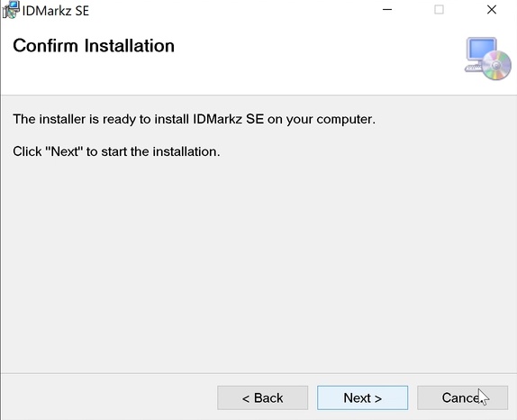Click the 'Confirm Installation' heading
Viewport: 517px width, 420px height.
point(94,46)
